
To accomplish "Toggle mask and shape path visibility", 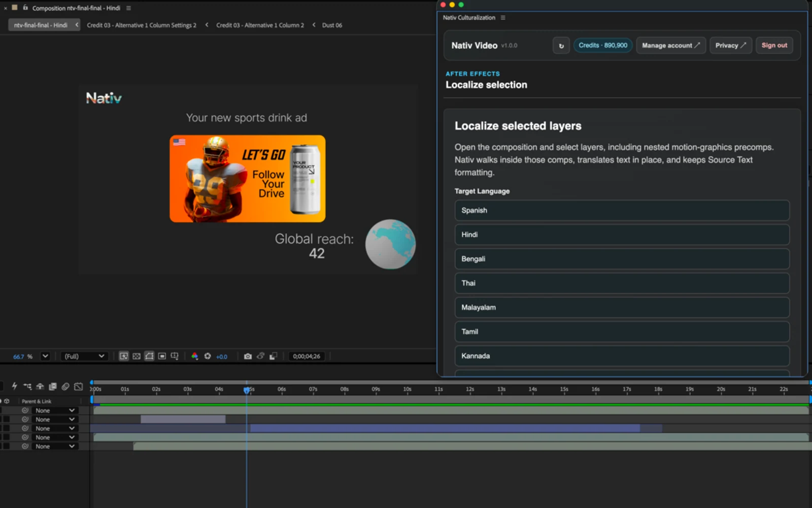I will [x=149, y=356].
